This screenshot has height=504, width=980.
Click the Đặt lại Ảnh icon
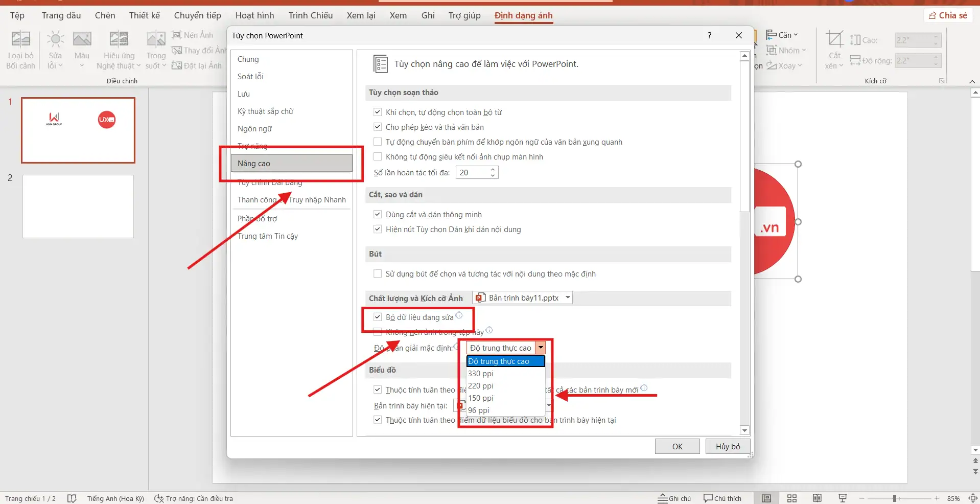(177, 65)
